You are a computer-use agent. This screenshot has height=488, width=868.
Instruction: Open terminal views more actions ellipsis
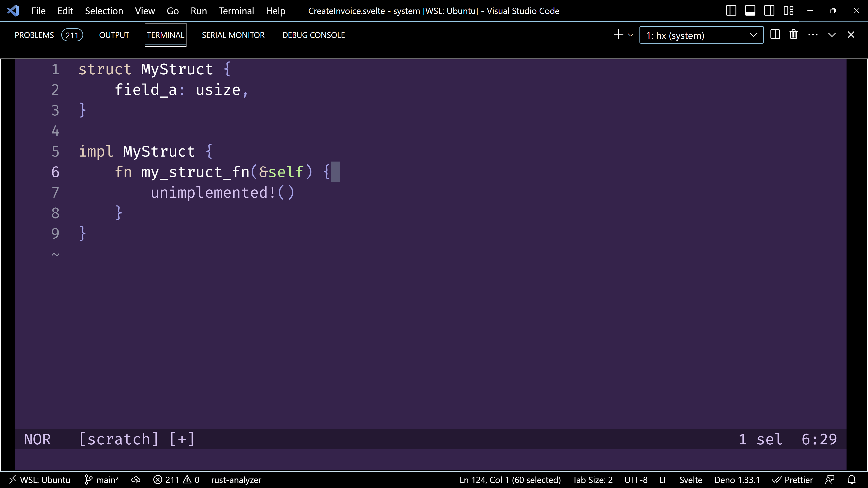coord(813,35)
